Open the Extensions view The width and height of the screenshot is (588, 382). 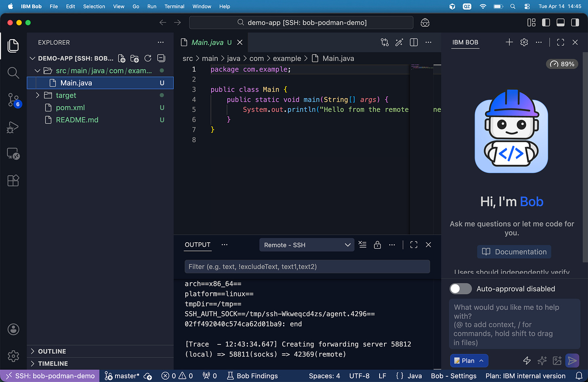coord(13,181)
